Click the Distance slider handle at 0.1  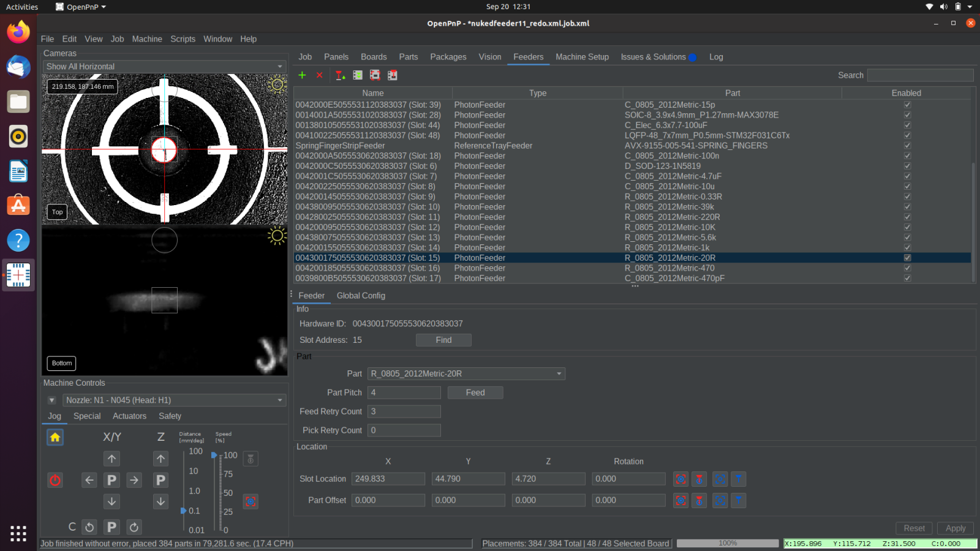pos(183,511)
